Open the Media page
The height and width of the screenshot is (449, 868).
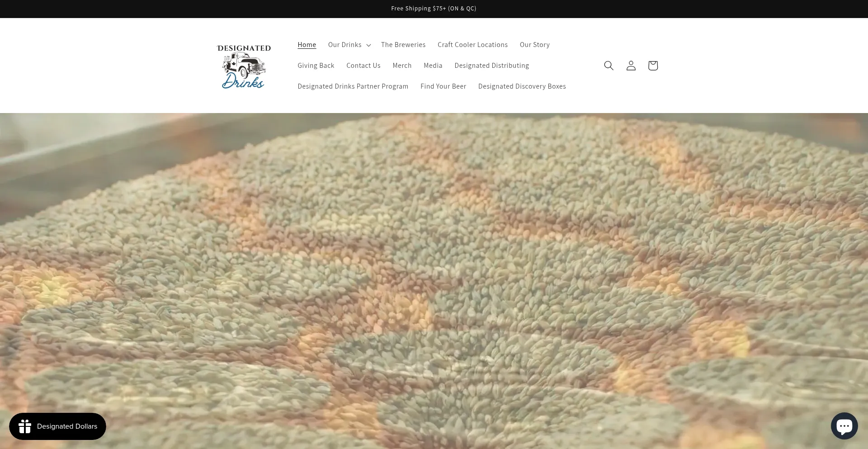coord(433,66)
